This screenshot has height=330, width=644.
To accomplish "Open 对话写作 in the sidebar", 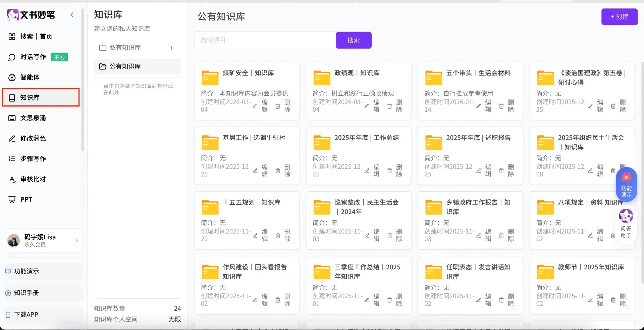I will pos(33,57).
